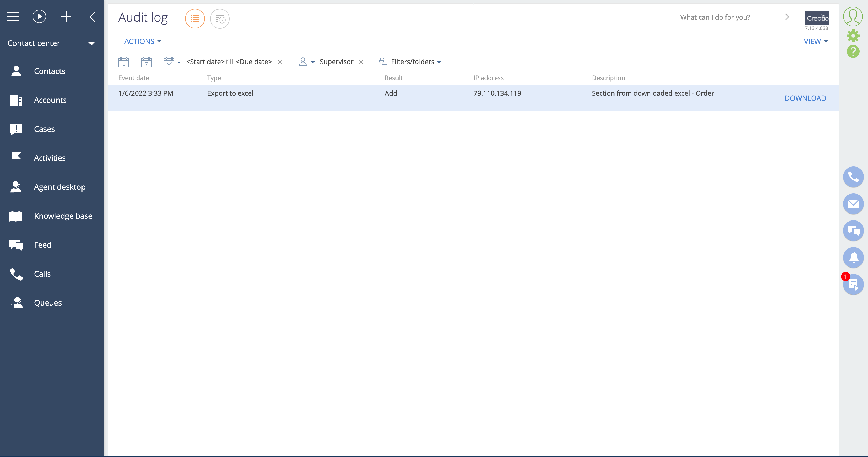The width and height of the screenshot is (868, 457).
Task: Open the Agent desktop section
Action: [60, 187]
